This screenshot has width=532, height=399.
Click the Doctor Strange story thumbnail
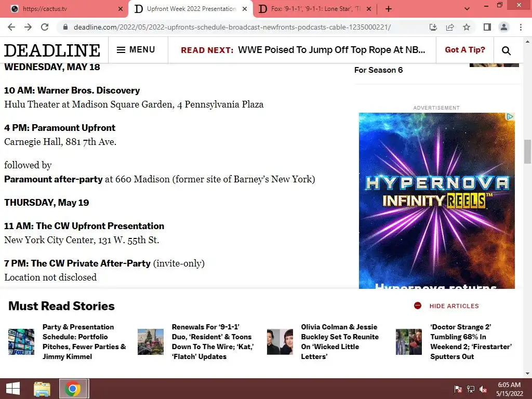(x=409, y=342)
